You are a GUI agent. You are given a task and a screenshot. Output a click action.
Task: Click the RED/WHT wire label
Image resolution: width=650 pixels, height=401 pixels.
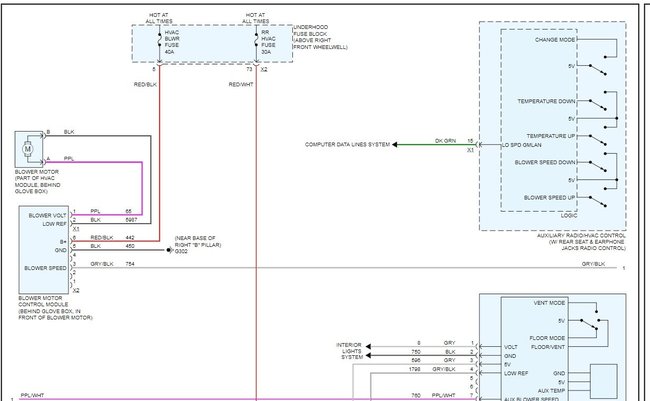coord(241,84)
